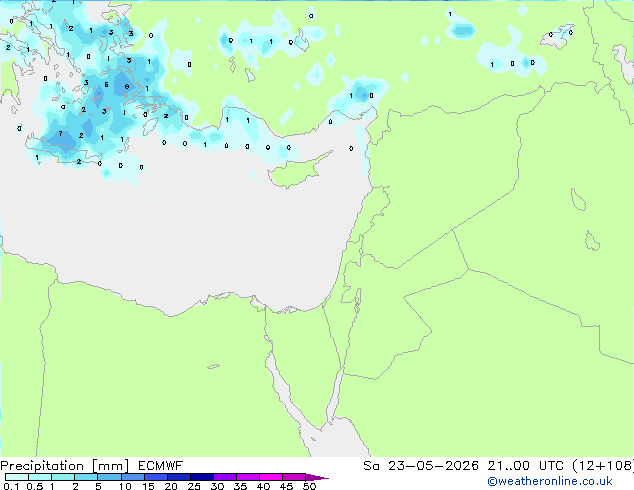Click the '(12+108)' forecast offset text
This screenshot has width=634, height=490.
pyautogui.click(x=603, y=466)
